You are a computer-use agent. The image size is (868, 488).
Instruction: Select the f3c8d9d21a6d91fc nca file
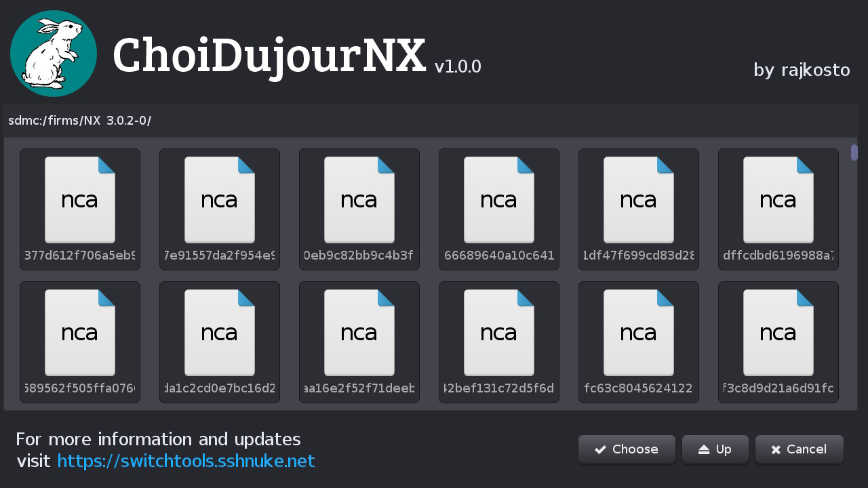pyautogui.click(x=778, y=342)
